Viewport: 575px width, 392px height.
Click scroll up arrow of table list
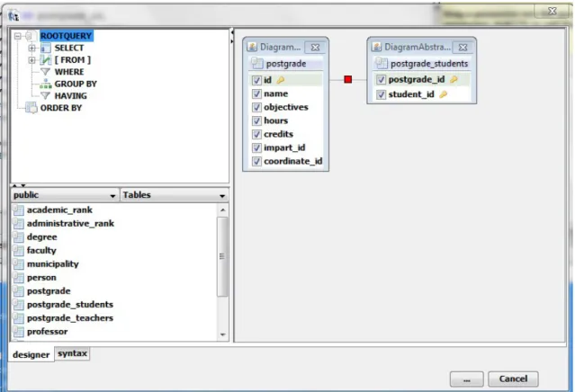click(222, 209)
